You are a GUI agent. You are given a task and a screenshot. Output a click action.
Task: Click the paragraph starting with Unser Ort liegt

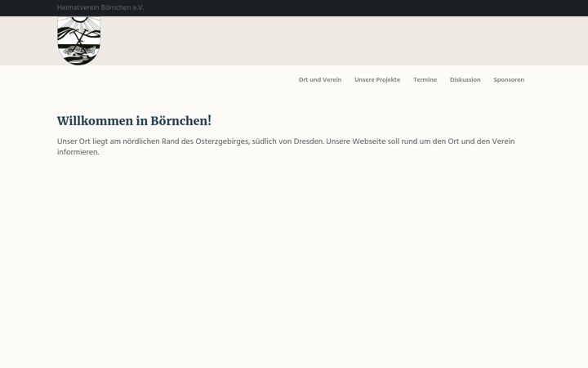pos(286,147)
